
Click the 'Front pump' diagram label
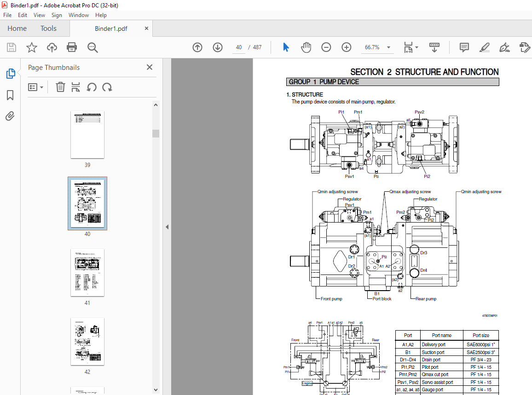click(x=331, y=299)
